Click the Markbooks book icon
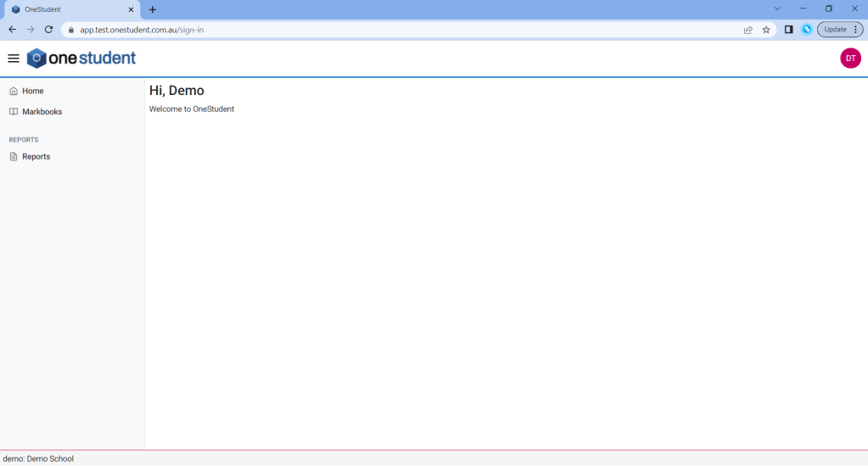868x466 pixels. tap(14, 112)
